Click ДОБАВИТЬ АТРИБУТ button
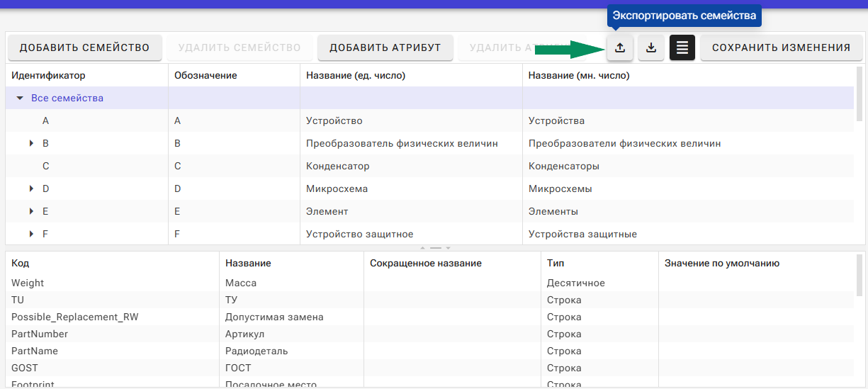The height and width of the screenshot is (389, 868). point(385,47)
